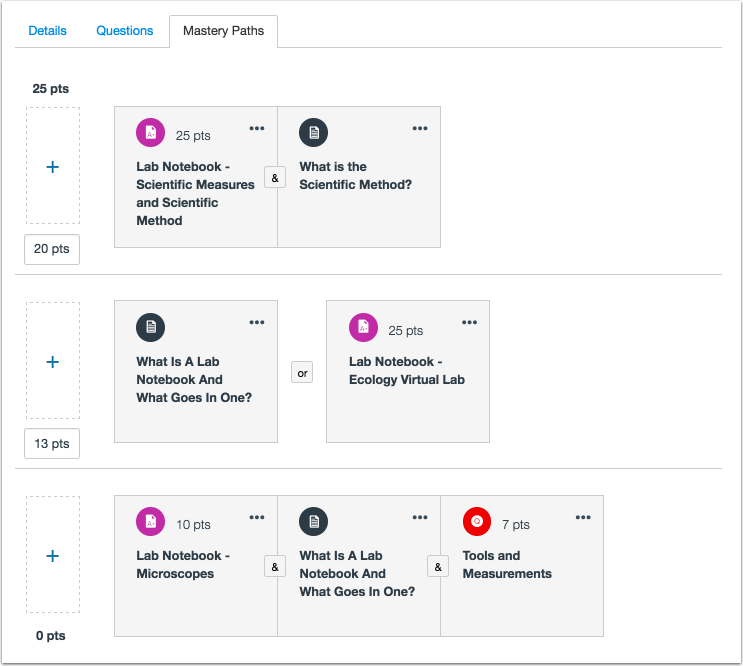Screen dimensions: 743x666
Task: Switch to the Details tab
Action: click(47, 31)
